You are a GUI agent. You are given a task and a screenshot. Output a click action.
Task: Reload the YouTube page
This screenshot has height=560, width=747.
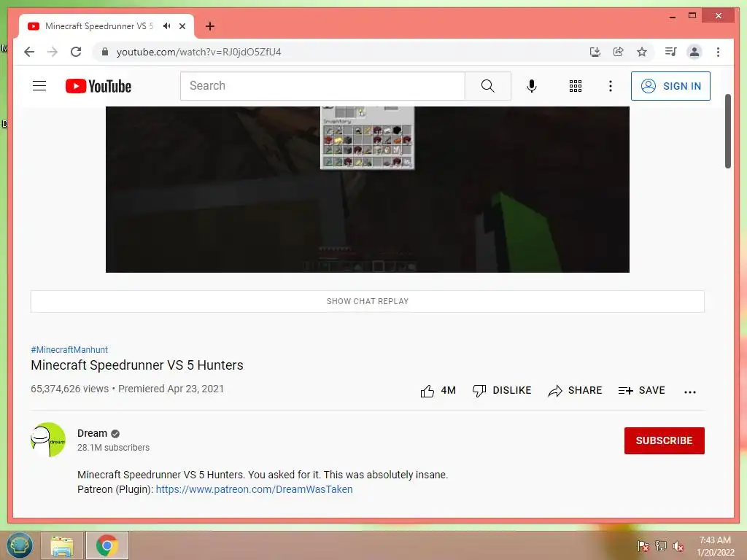click(x=76, y=52)
